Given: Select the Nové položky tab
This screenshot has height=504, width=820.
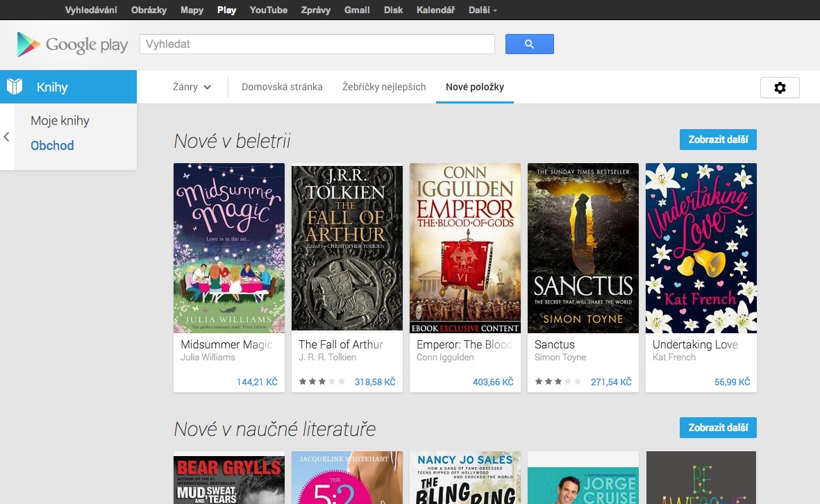Looking at the screenshot, I should [475, 87].
